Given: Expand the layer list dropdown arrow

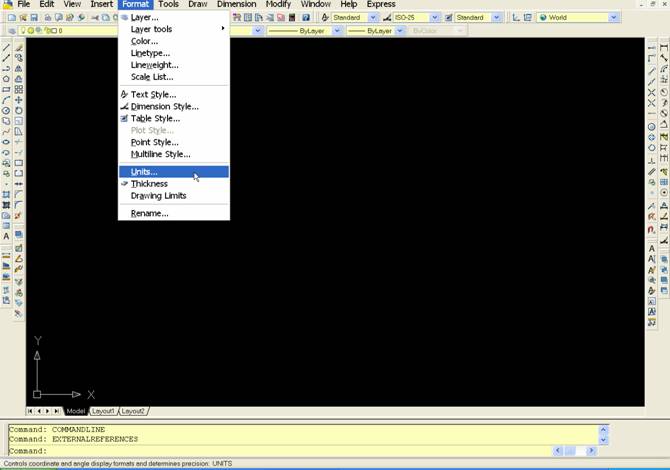Looking at the screenshot, I should pyautogui.click(x=258, y=31).
